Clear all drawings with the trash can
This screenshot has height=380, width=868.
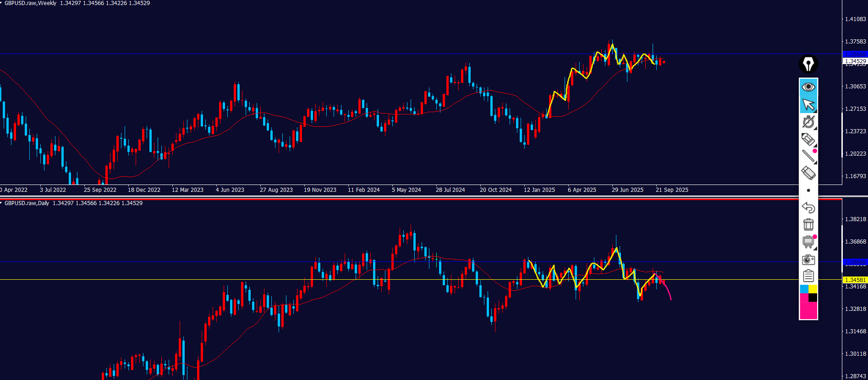(x=808, y=224)
